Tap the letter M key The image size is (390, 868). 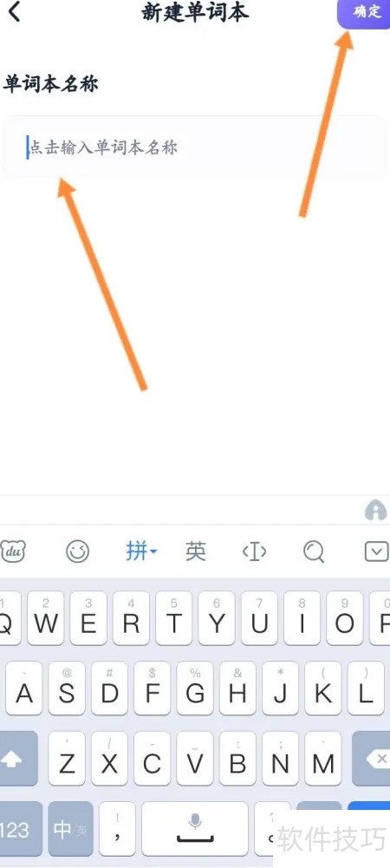click(323, 759)
